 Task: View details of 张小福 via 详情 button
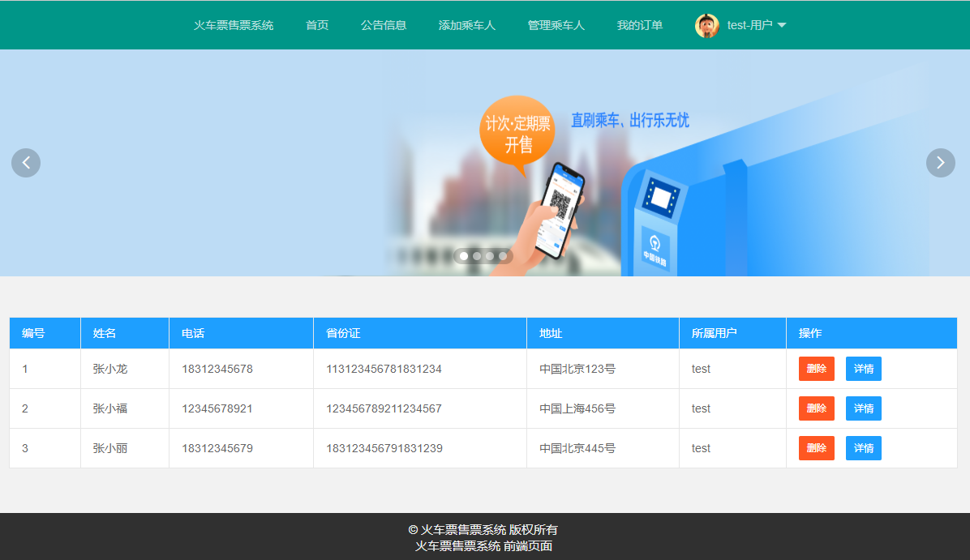tap(863, 408)
